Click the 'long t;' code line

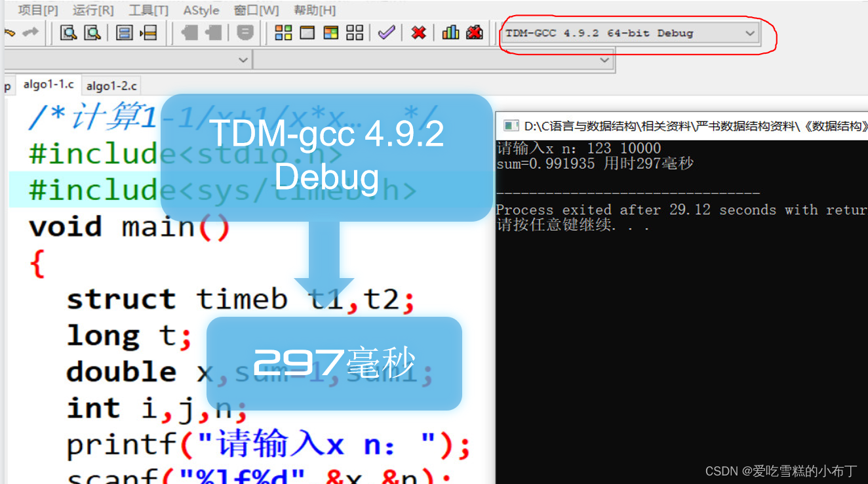click(128, 336)
